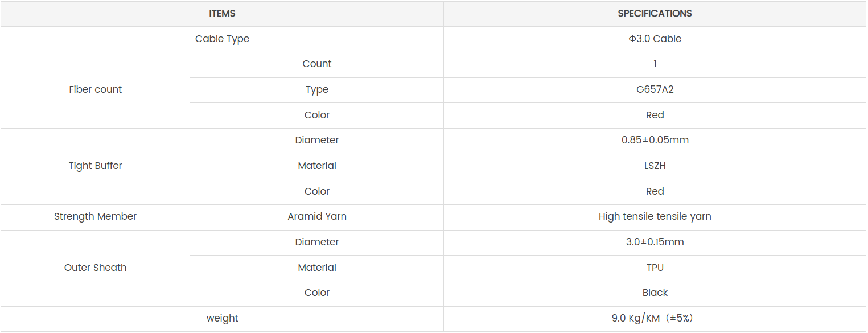Screen dimensions: 868x333
Task: Click the 3.0±0.15mm diameter value
Action: [655, 242]
